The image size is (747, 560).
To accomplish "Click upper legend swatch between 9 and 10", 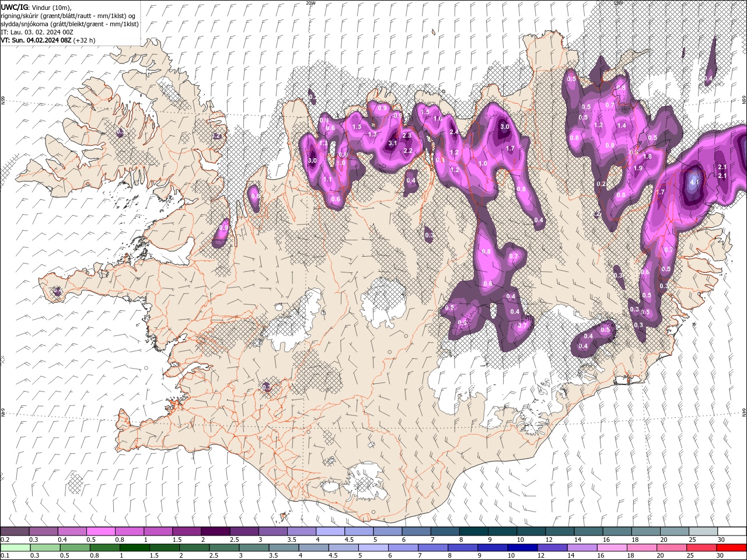I will [x=503, y=531].
